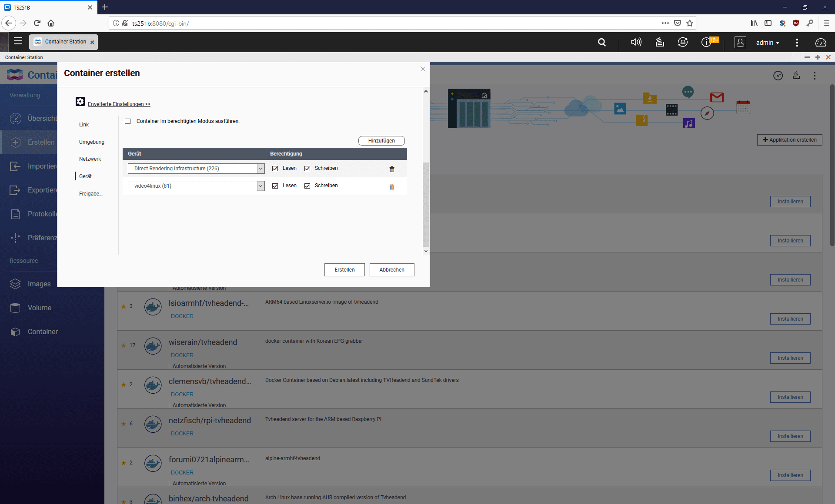Image resolution: width=835 pixels, height=504 pixels.
Task: Delete the Direct Rendering Infrastructure device row
Action: pos(392,169)
